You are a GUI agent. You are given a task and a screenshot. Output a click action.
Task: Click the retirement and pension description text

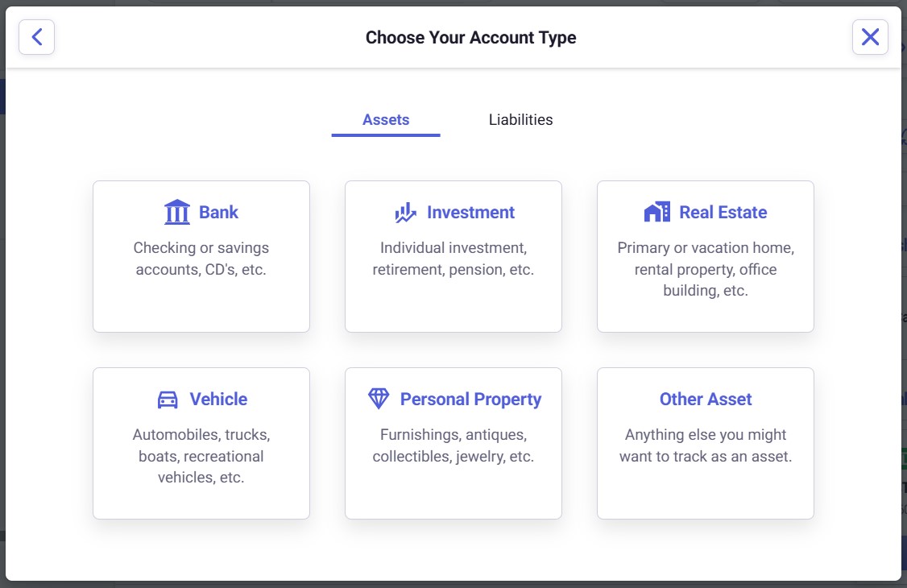[453, 259]
